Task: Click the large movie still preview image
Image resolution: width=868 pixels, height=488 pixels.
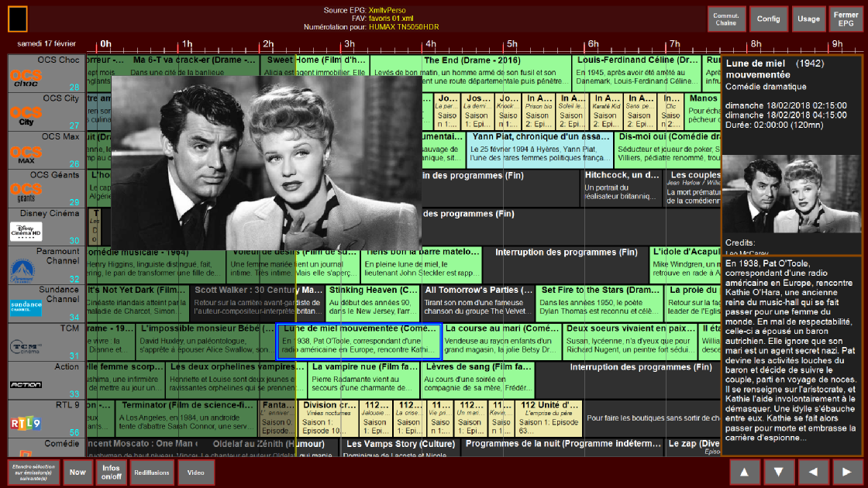Action: coord(267,163)
